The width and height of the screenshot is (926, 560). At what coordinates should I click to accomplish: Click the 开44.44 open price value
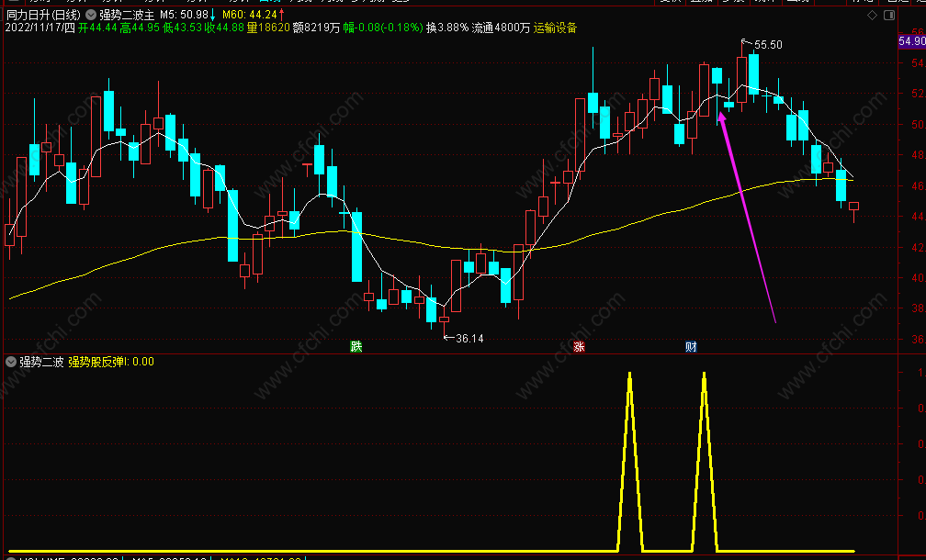pos(97,28)
